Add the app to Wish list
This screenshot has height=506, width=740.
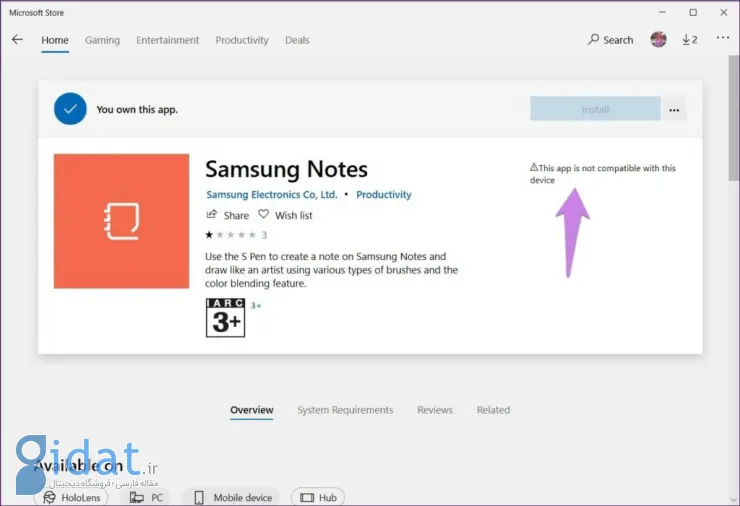tap(285, 215)
